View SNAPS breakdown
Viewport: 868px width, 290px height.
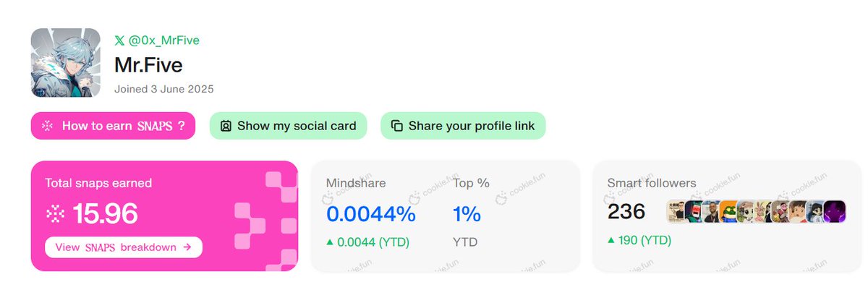point(124,247)
